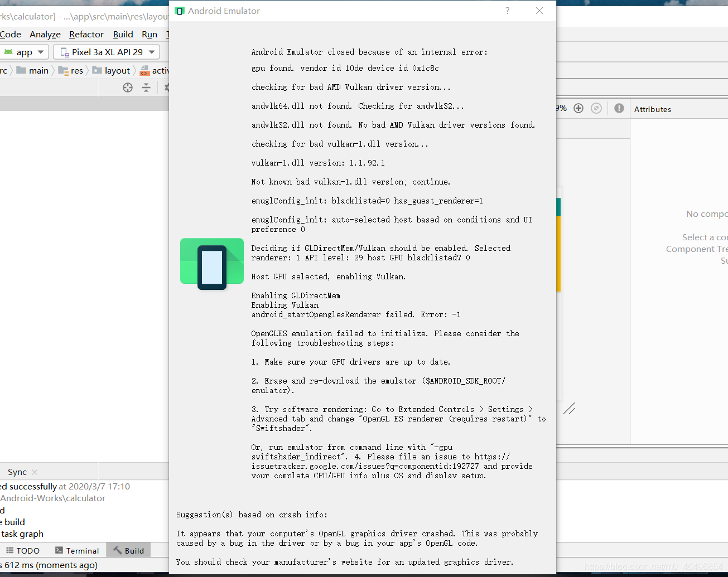This screenshot has height=577, width=728.
Task: Open the TODO tool window
Action: click(x=23, y=550)
